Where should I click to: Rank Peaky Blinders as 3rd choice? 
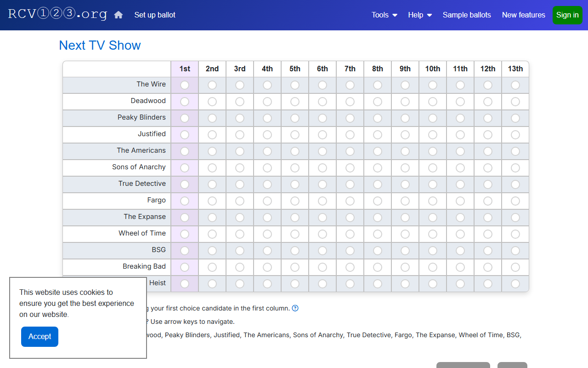[240, 118]
